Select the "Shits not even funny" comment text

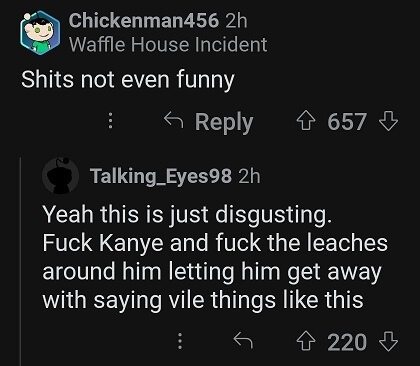click(128, 80)
